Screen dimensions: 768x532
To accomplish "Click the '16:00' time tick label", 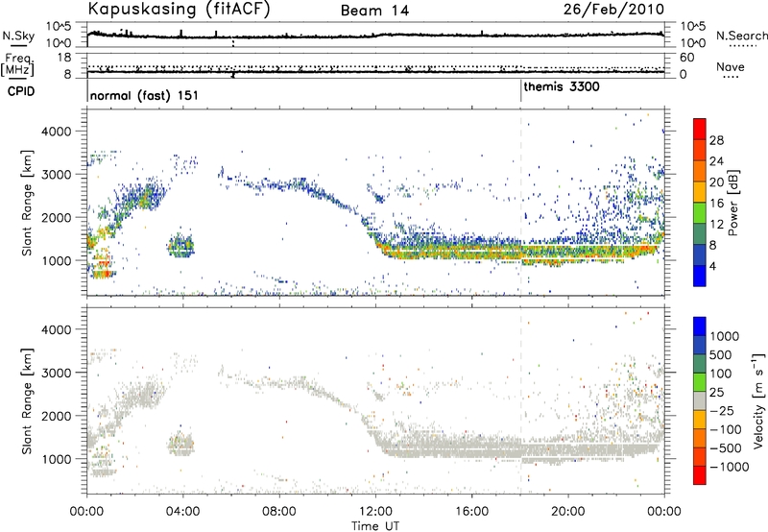I will (471, 512).
